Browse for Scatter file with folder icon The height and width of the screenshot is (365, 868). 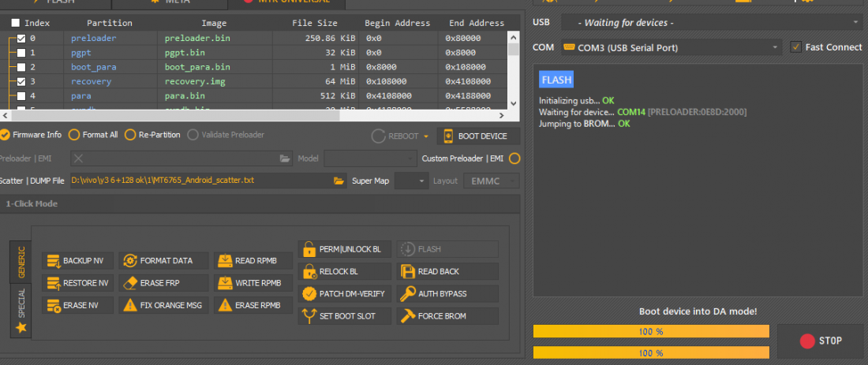[339, 181]
